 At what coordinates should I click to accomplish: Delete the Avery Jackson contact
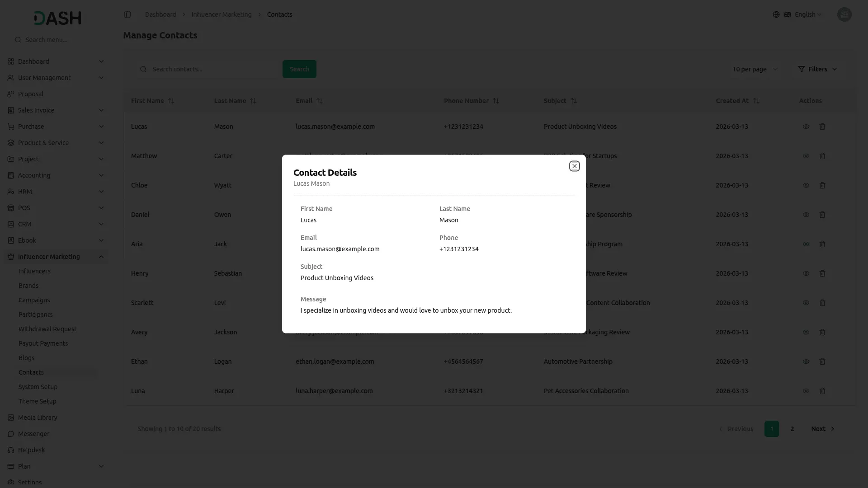coord(822,332)
